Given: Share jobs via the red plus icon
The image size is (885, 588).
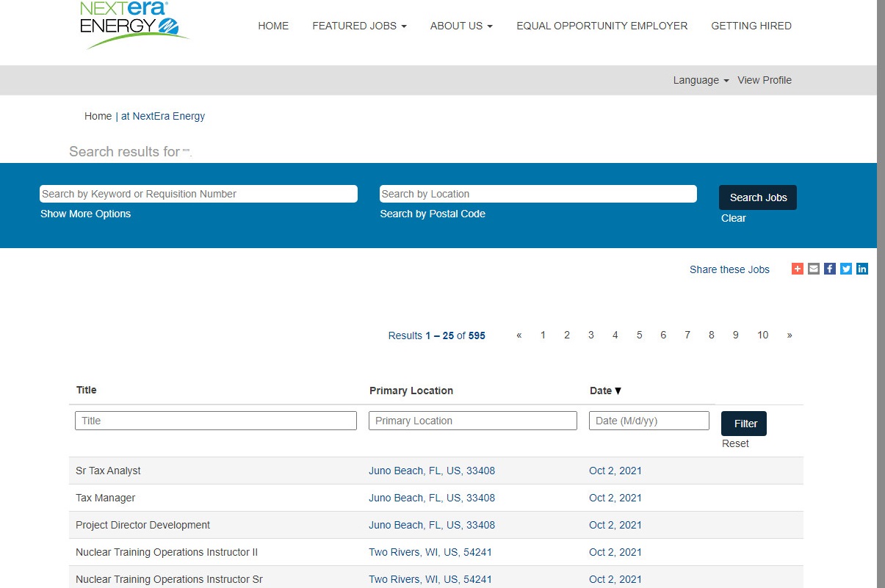Looking at the screenshot, I should click(x=797, y=269).
